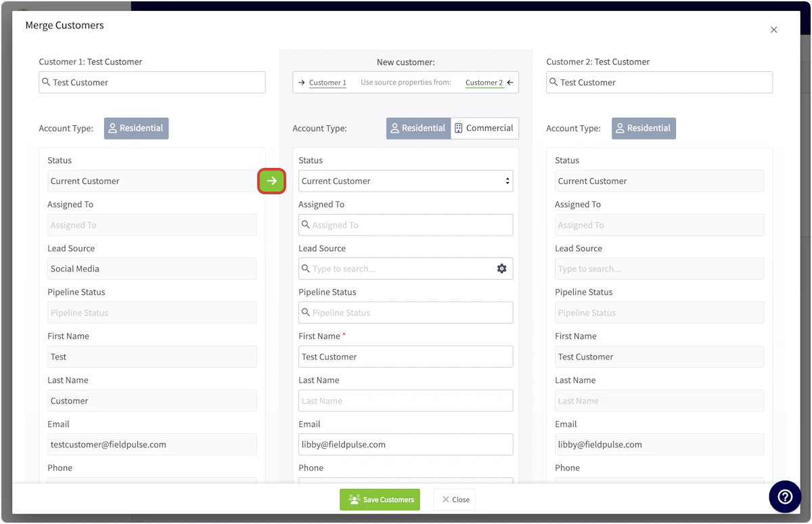Click Customer 2 Status Current Customer field
Viewport: 812px width, 524px height.
[x=660, y=181]
